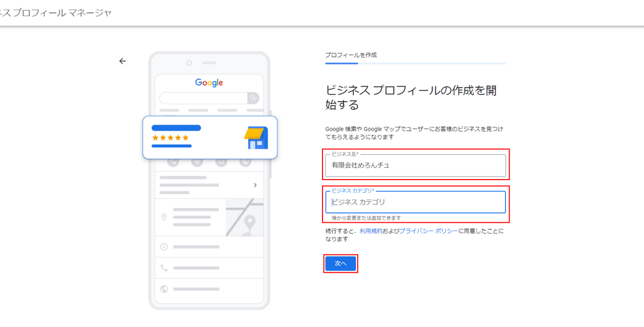This screenshot has width=644, height=327.
Task: Open the プライバシー ポリシー link
Action: [x=429, y=231]
